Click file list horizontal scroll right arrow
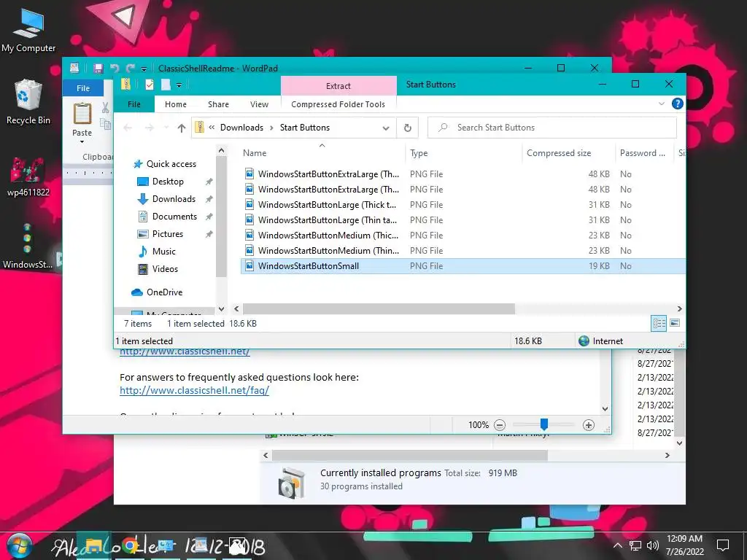 (679, 309)
